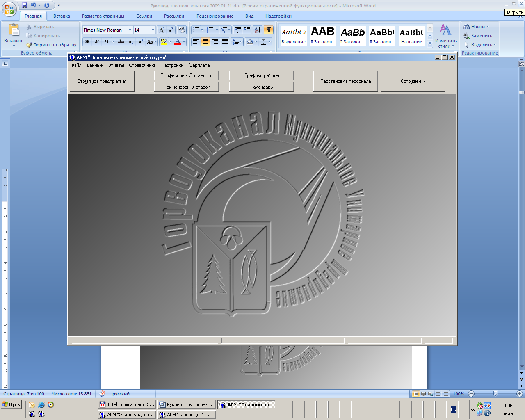Select the Заголовок AAB style thumbnail
The image size is (525, 420).
[x=323, y=35]
